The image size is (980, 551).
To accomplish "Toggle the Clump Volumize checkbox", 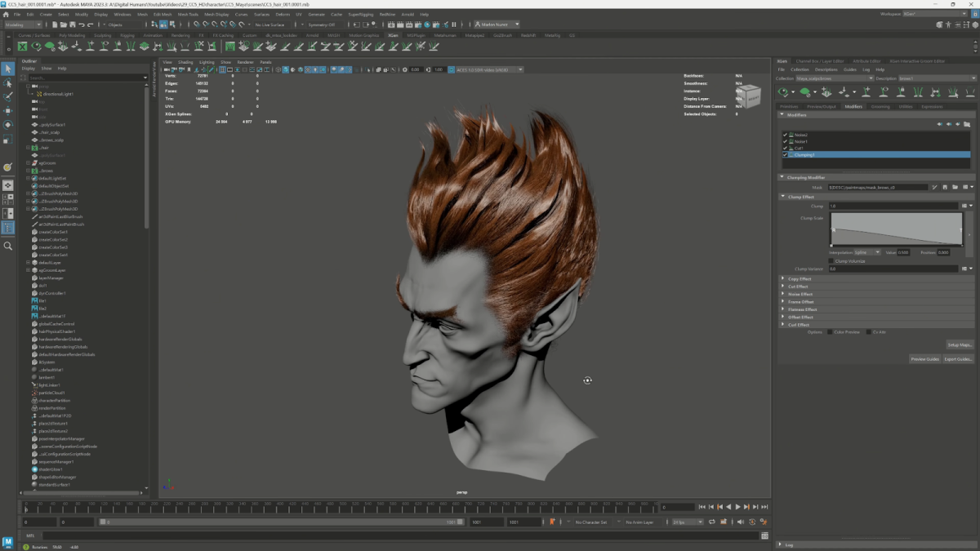I will 831,261.
